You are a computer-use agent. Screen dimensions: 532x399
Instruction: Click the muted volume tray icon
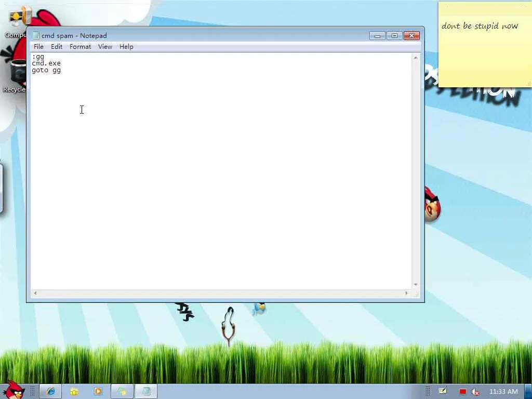pyautogui.click(x=475, y=392)
